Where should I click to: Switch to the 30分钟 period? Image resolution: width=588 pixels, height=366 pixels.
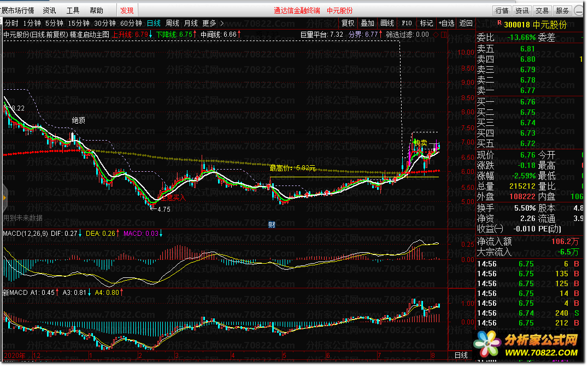point(105,24)
